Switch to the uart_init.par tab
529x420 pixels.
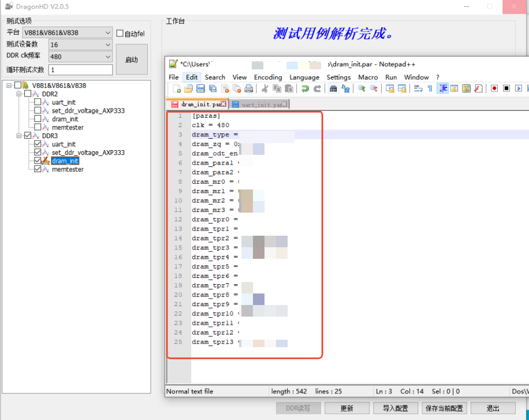(259, 105)
